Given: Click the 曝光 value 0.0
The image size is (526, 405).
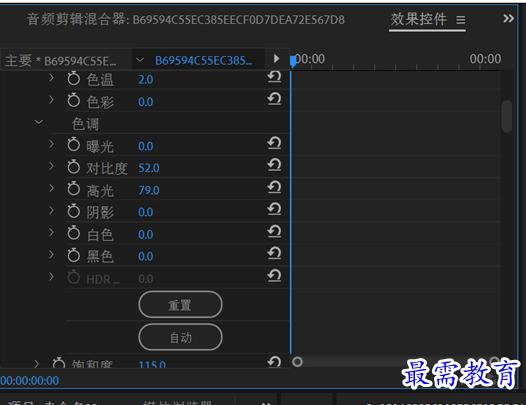Looking at the screenshot, I should tap(146, 146).
